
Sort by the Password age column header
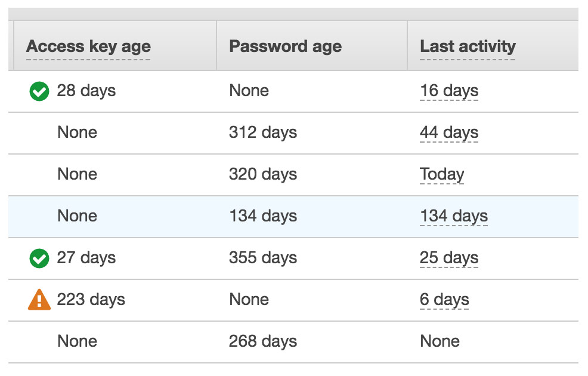click(x=286, y=47)
